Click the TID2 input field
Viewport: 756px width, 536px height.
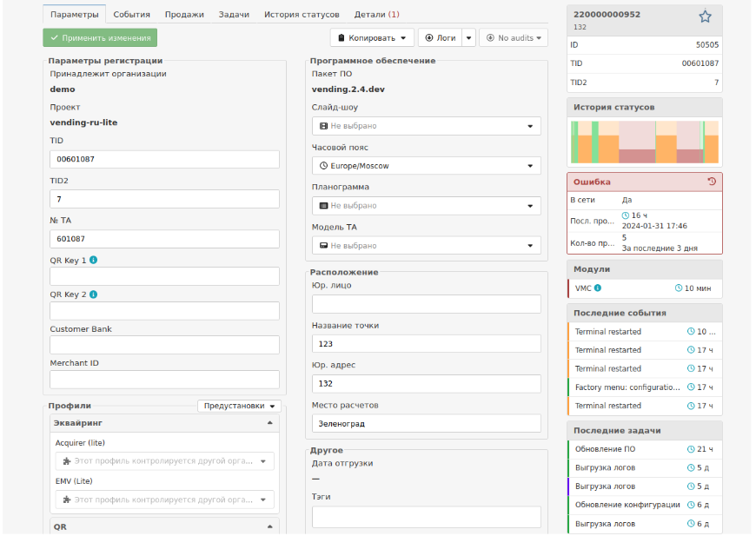[x=164, y=199]
